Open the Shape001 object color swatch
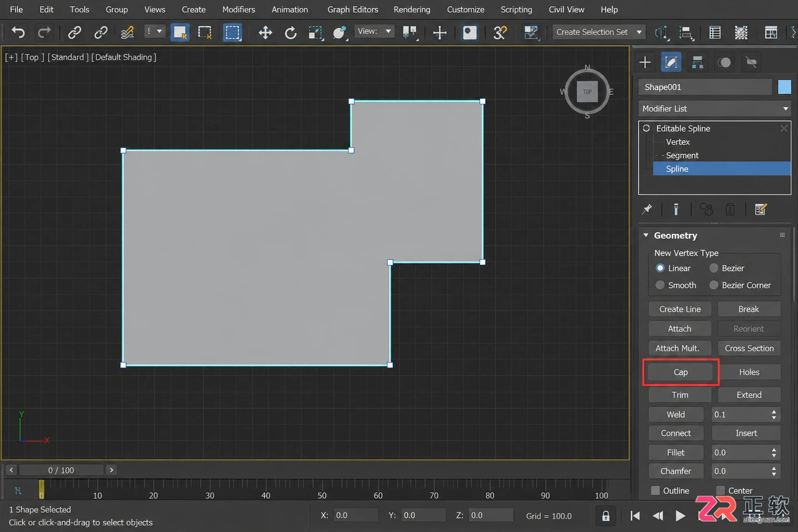The width and height of the screenshot is (798, 532). pos(785,87)
